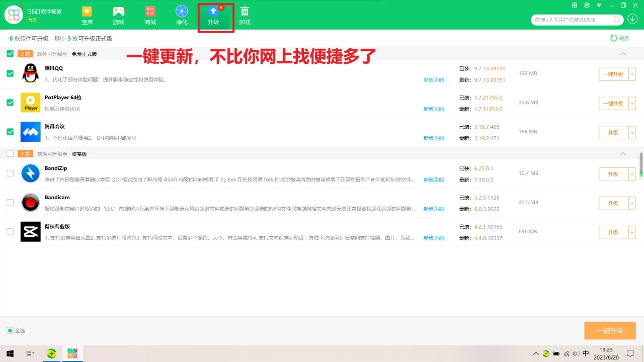This screenshot has height=362, width=644.
Task: Click the 腾讯QQ penguin icon
Action: tap(30, 73)
